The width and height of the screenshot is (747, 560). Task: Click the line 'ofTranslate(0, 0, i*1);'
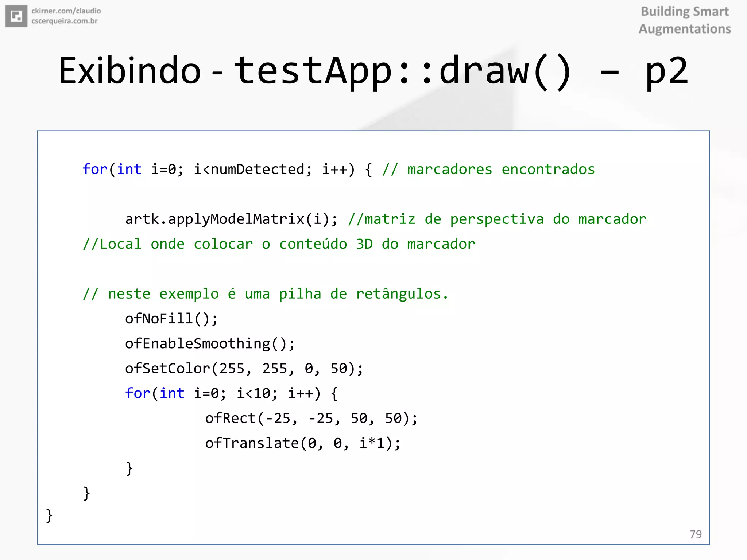(303, 443)
